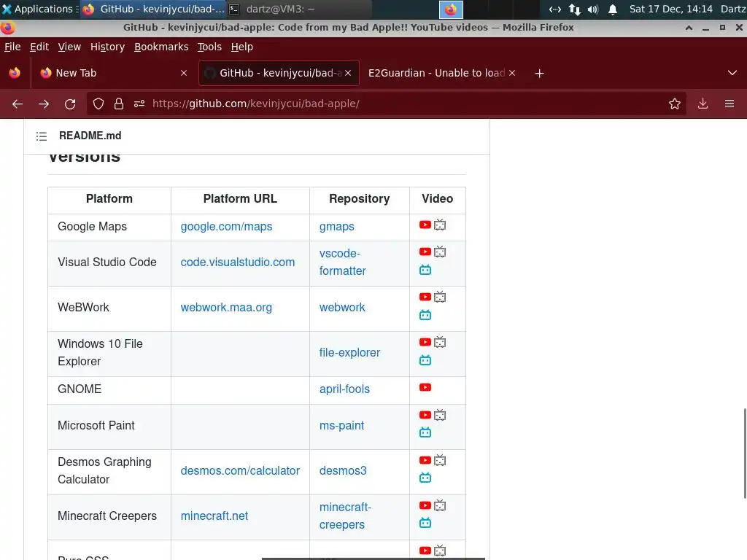Screen dimensions: 747x560
Task: Click blue TV icon in Desmos row
Action: tap(425, 478)
